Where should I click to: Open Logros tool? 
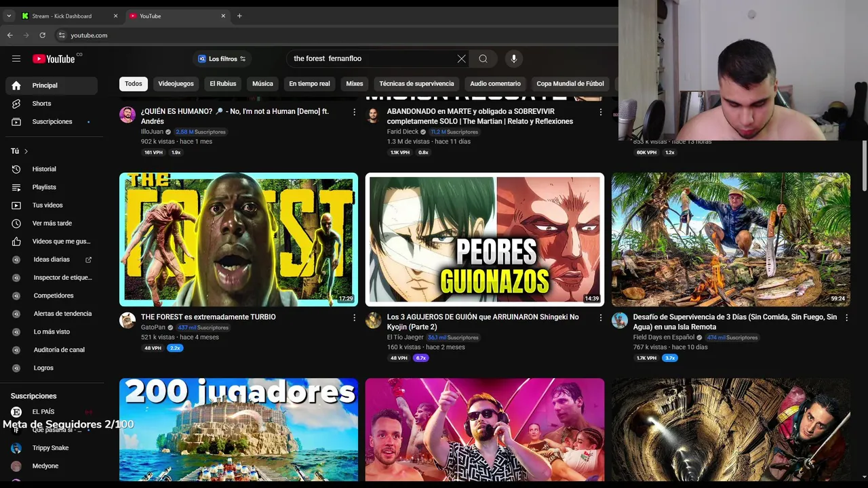coord(52,368)
